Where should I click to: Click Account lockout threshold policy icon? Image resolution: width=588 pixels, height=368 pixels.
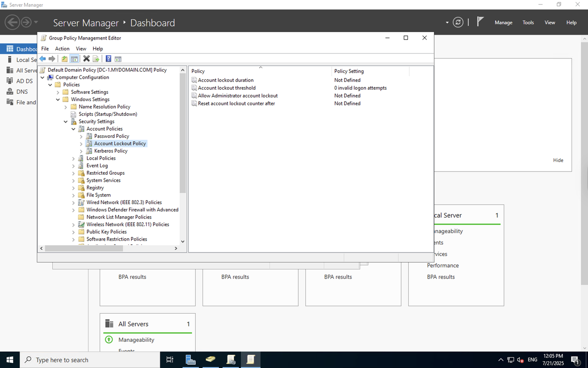194,88
